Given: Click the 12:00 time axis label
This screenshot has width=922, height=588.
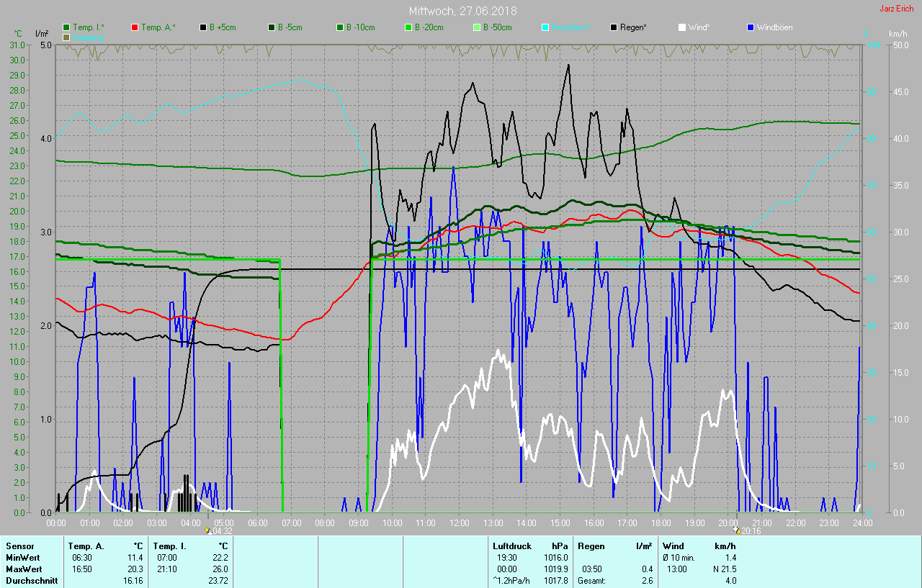Looking at the screenshot, I should point(459,523).
